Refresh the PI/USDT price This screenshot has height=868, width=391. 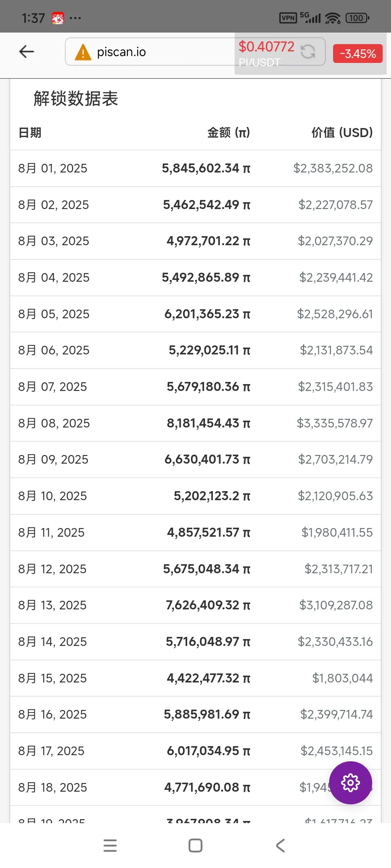[308, 51]
